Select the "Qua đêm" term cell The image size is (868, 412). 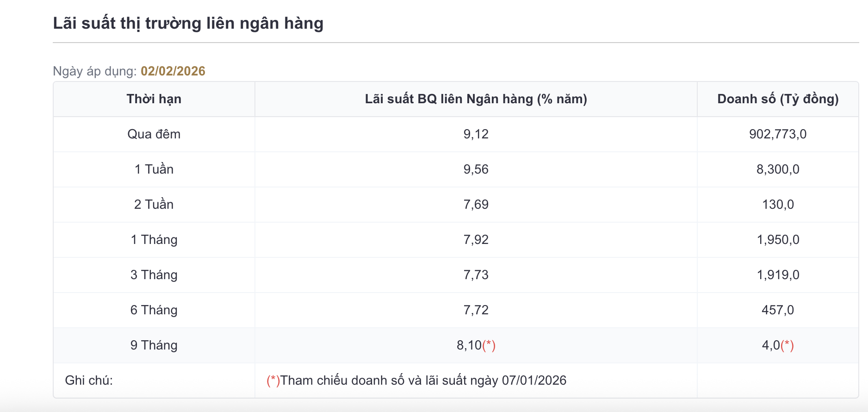tap(154, 134)
